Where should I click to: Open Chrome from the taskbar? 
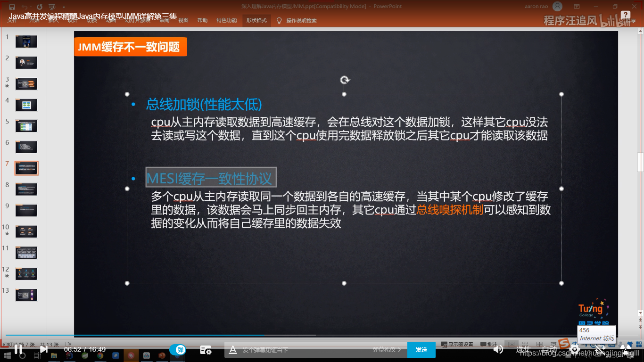(100, 356)
